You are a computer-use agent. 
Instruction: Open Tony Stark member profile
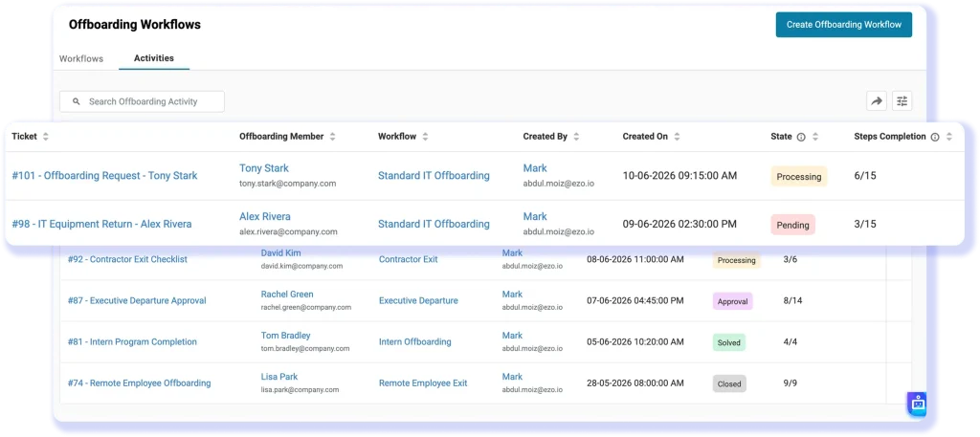(264, 168)
